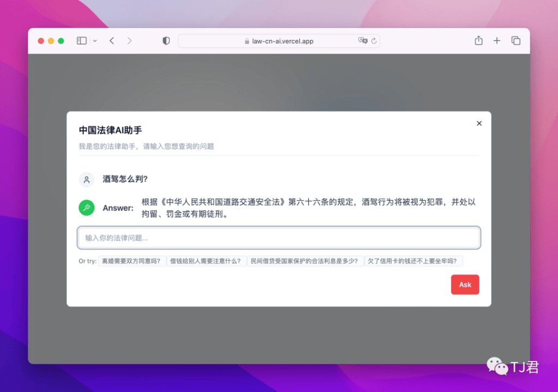Open the sidebar dropdown chevron

95,41
